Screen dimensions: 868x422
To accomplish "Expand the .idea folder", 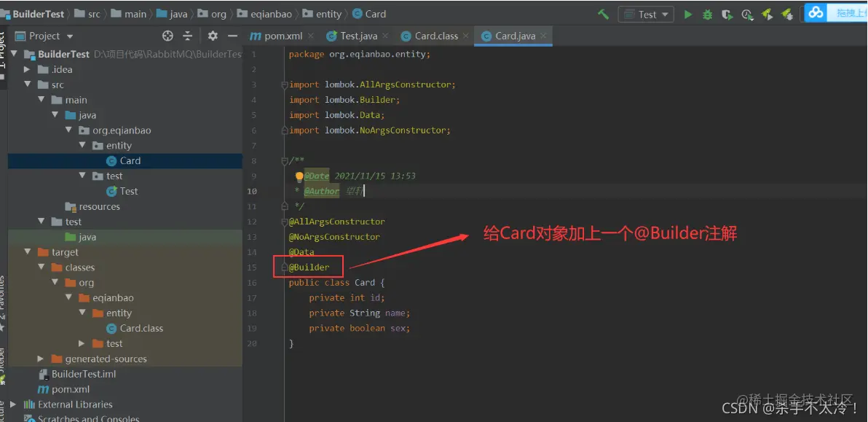I will click(x=26, y=70).
